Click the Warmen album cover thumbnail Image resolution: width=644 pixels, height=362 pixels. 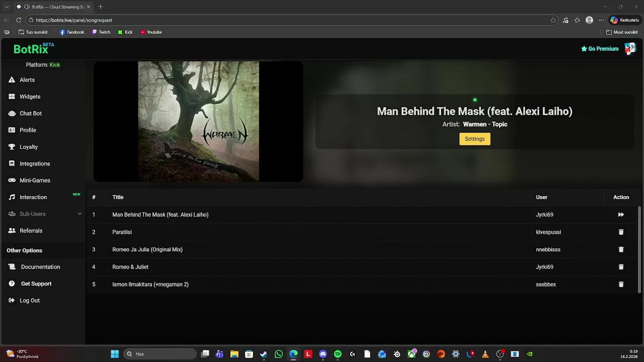[198, 121]
